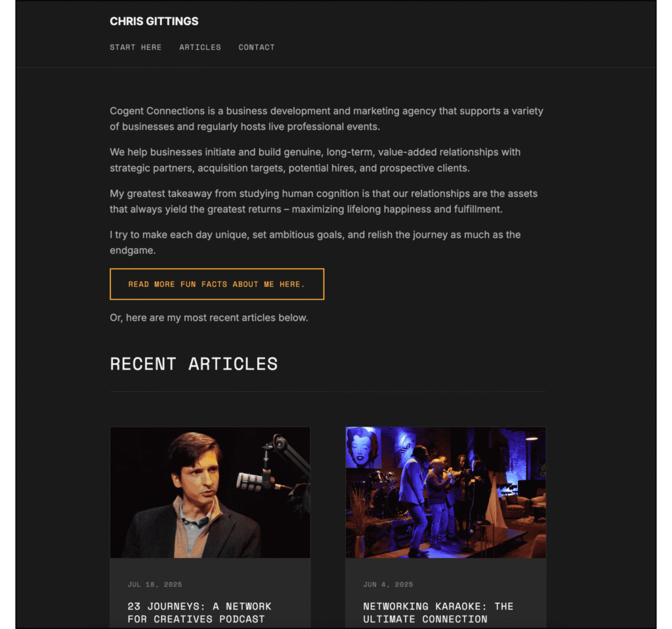Click the paragraph about ambitious goals
Image resolution: width=672 pixels, height=629 pixels.
(x=315, y=242)
